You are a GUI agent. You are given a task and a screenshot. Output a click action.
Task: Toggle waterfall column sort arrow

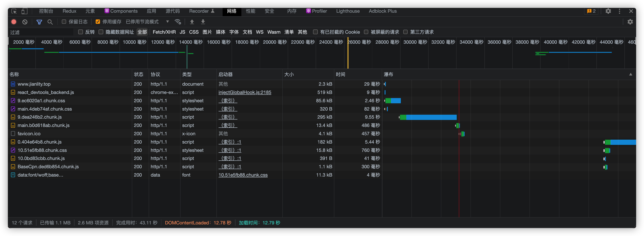[630, 74]
